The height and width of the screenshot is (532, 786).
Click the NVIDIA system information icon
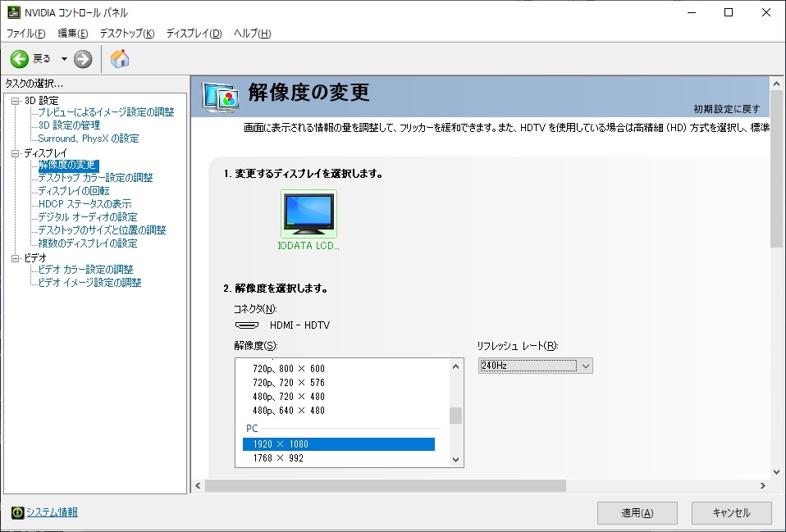tap(17, 512)
